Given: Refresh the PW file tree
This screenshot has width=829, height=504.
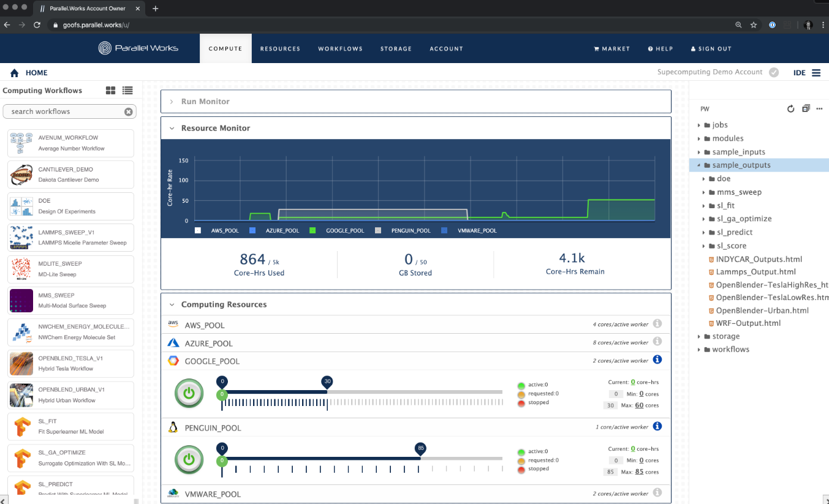Looking at the screenshot, I should [x=790, y=108].
